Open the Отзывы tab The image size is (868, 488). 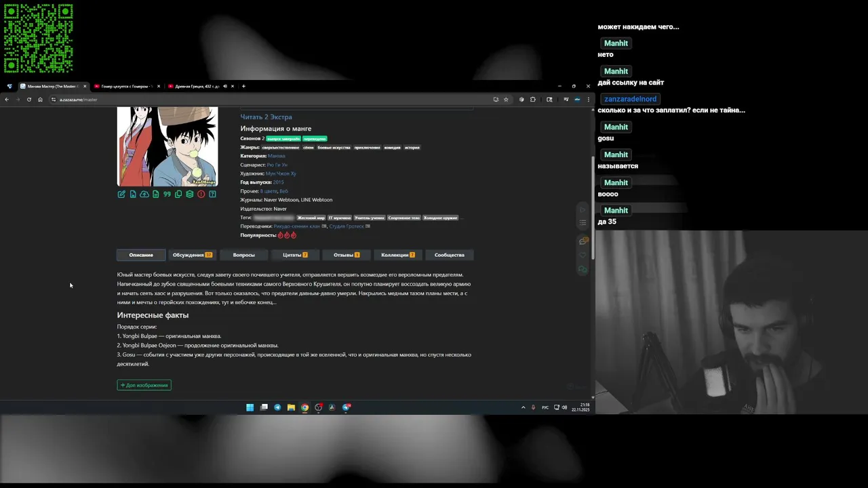[347, 255]
